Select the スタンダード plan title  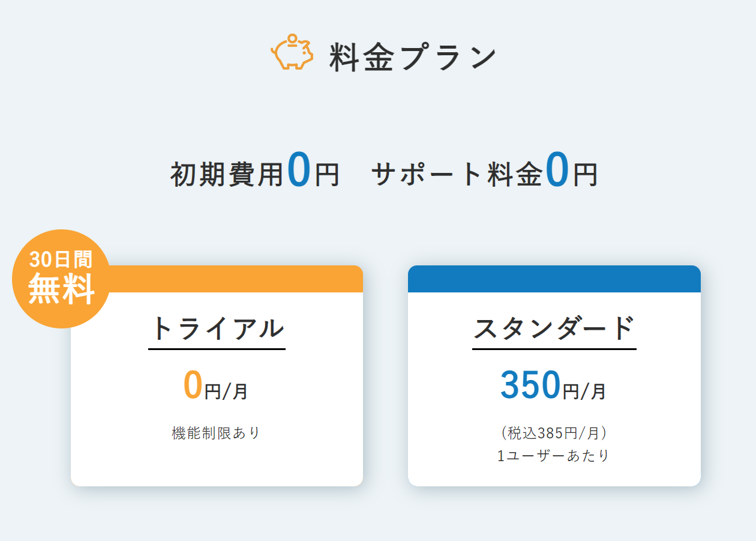click(554, 329)
